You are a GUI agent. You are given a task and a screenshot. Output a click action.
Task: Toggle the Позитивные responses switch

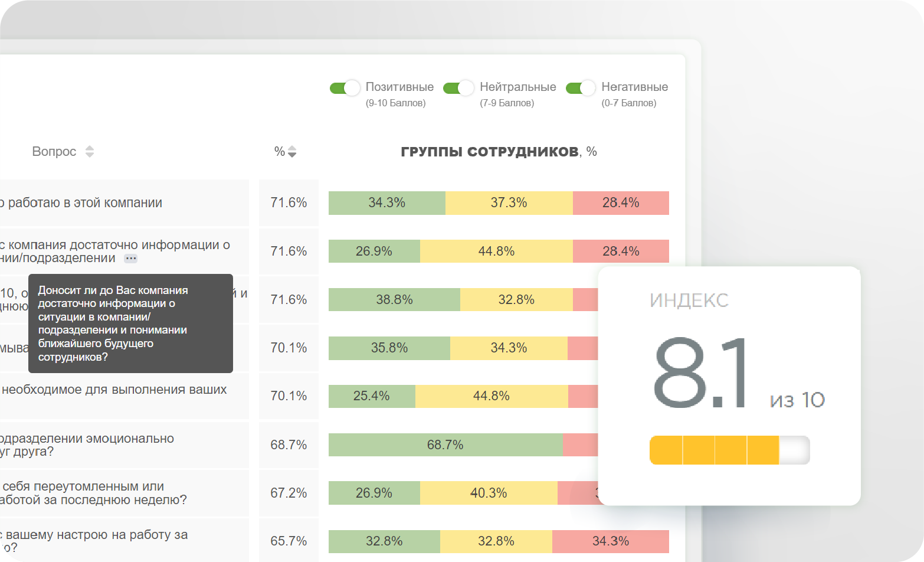point(345,88)
